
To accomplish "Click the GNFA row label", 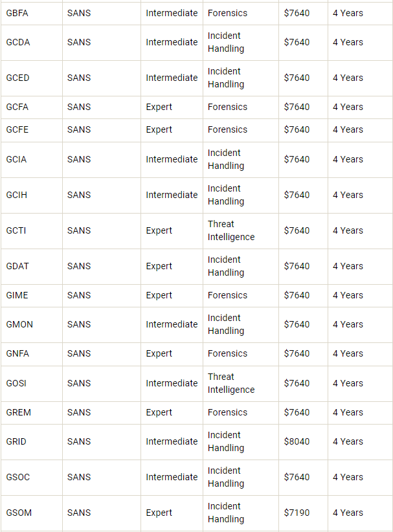I will point(17,353).
